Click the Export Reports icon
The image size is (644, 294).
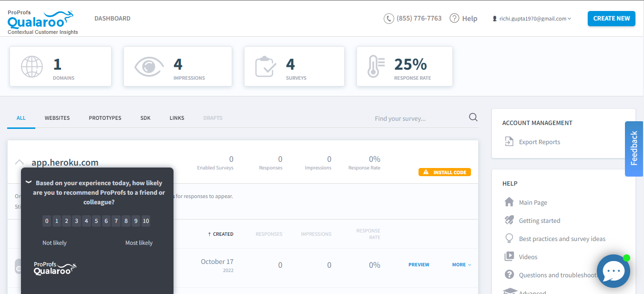coord(509,142)
